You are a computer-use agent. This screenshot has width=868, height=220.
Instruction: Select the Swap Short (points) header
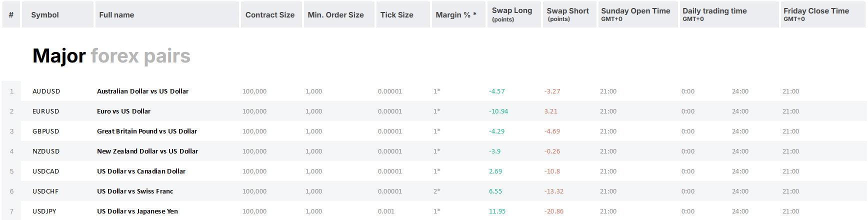567,14
